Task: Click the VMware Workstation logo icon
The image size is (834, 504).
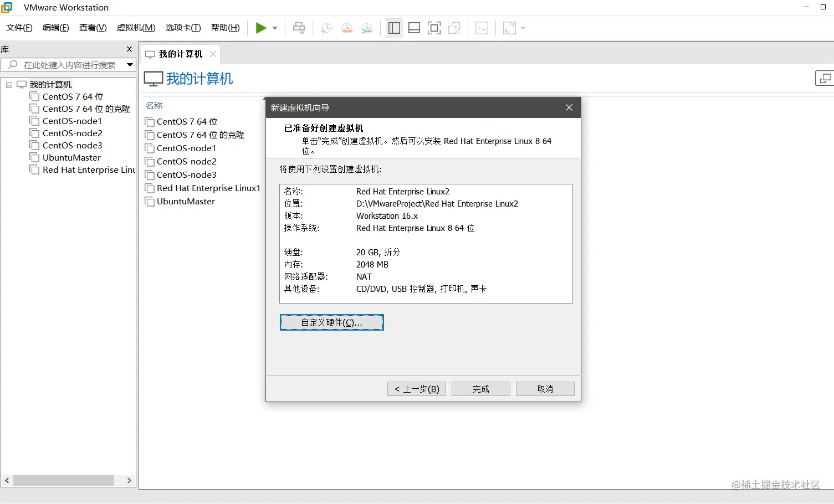Action: [7, 7]
